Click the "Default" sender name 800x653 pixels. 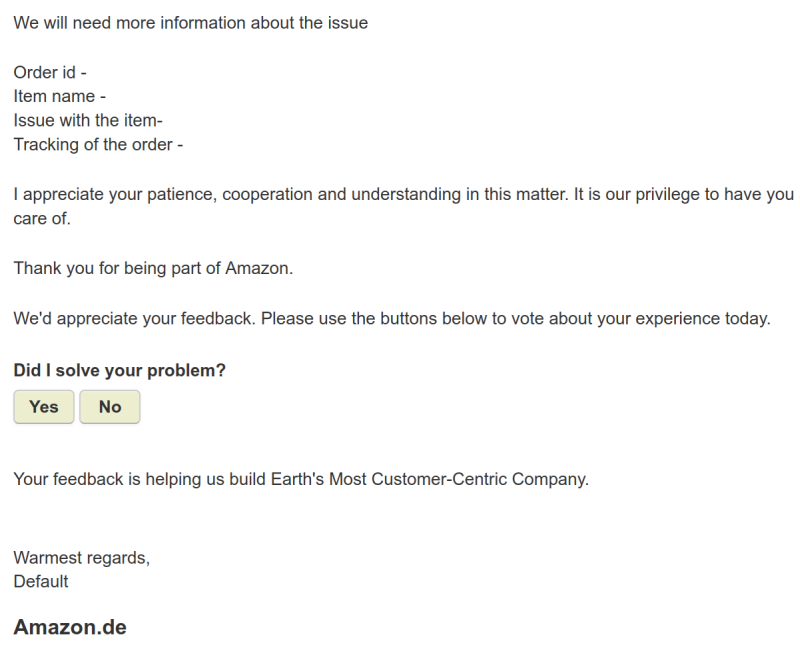point(41,581)
